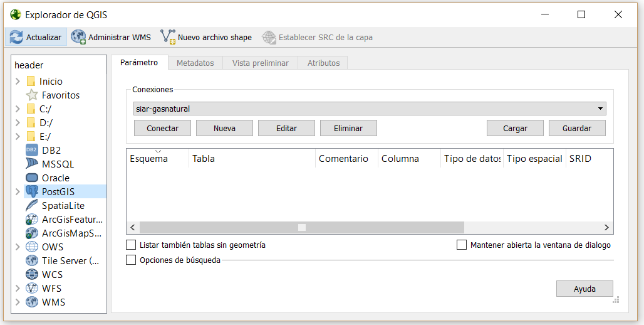Select the ArcGisMapServer icon
This screenshot has width=644, height=325.
tap(31, 233)
